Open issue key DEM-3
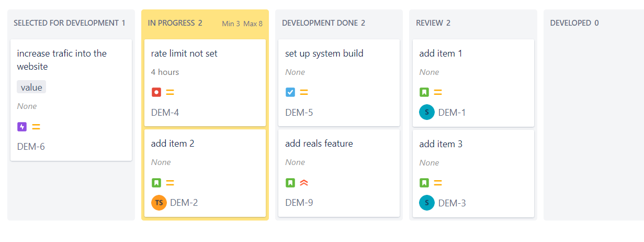 click(x=452, y=203)
